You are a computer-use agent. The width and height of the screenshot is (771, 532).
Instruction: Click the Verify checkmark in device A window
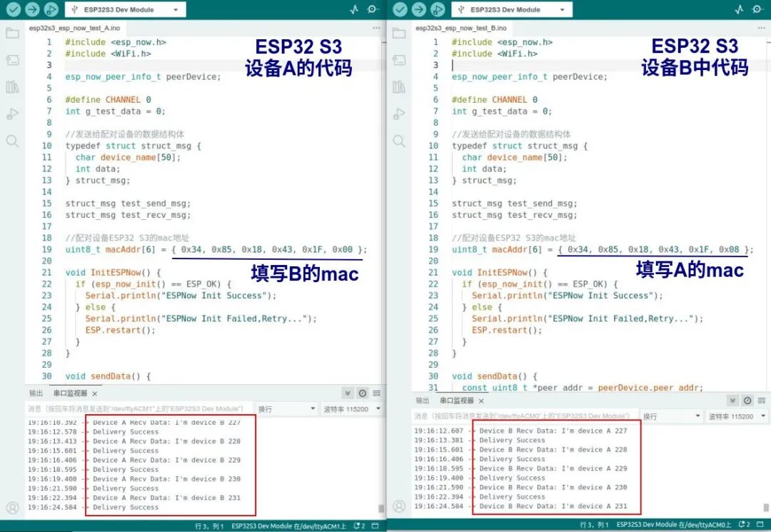(14, 9)
